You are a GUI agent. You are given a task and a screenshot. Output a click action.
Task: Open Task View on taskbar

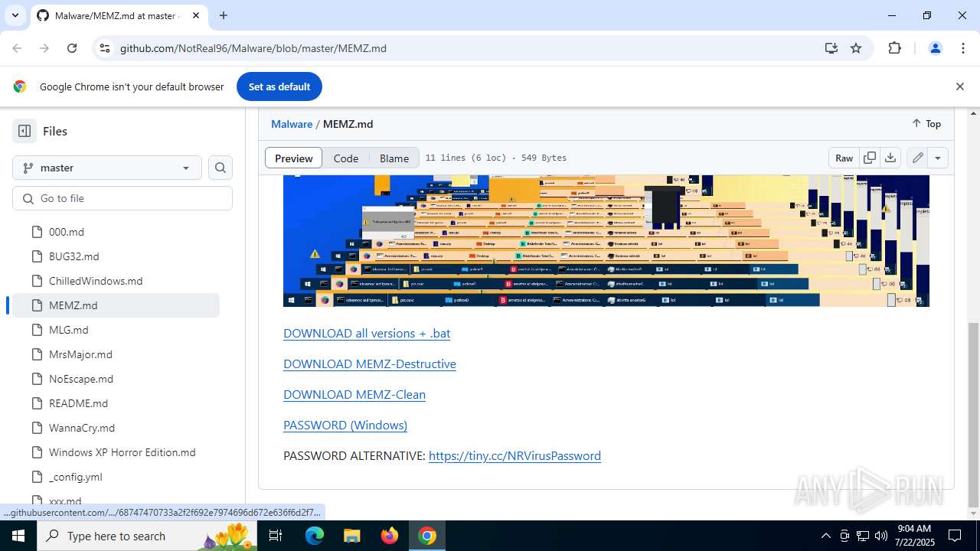tap(276, 536)
